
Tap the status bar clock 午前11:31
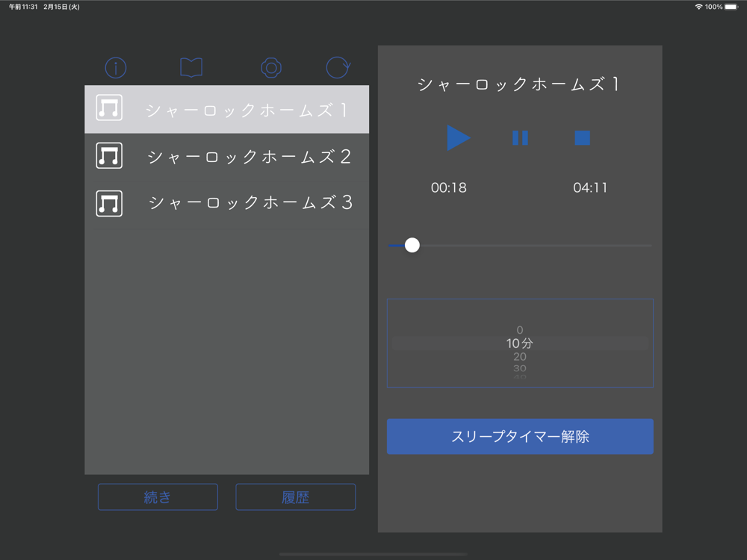[x=23, y=7]
